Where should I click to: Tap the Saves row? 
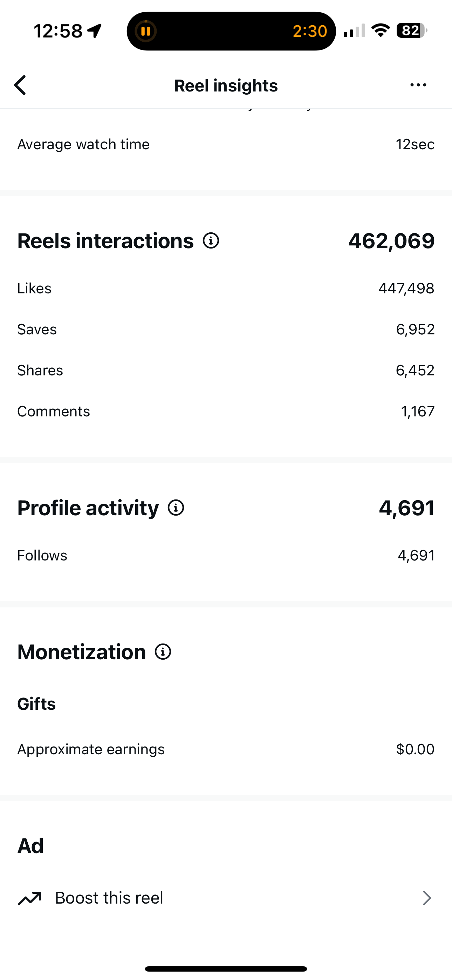(x=226, y=329)
